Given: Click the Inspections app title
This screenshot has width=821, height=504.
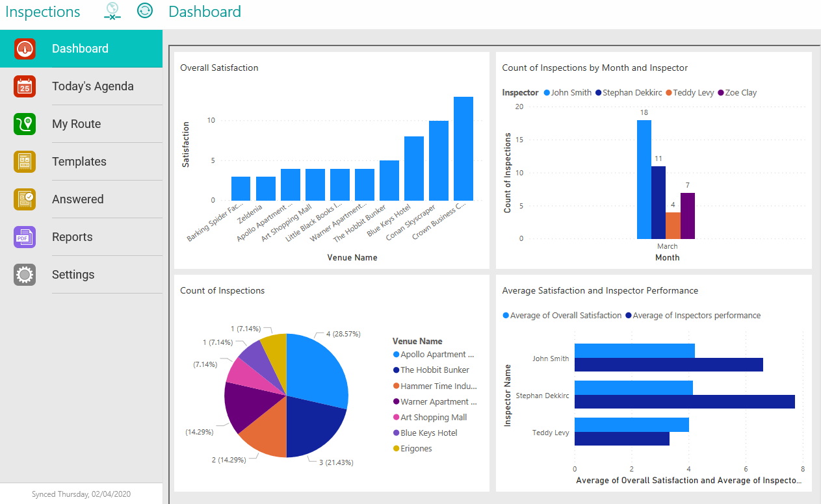Looking at the screenshot, I should (43, 12).
